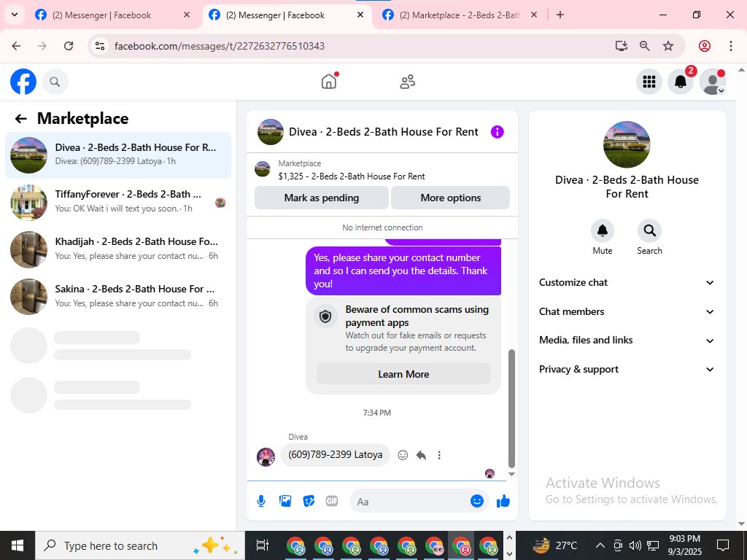Click the install app icon in address bar
This screenshot has height=560, width=747.
(x=622, y=46)
